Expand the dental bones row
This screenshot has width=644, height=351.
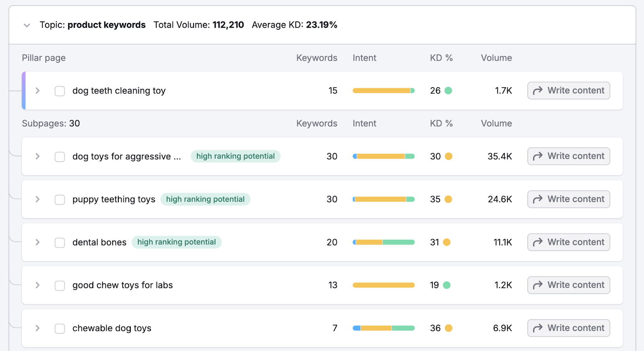pyautogui.click(x=37, y=242)
